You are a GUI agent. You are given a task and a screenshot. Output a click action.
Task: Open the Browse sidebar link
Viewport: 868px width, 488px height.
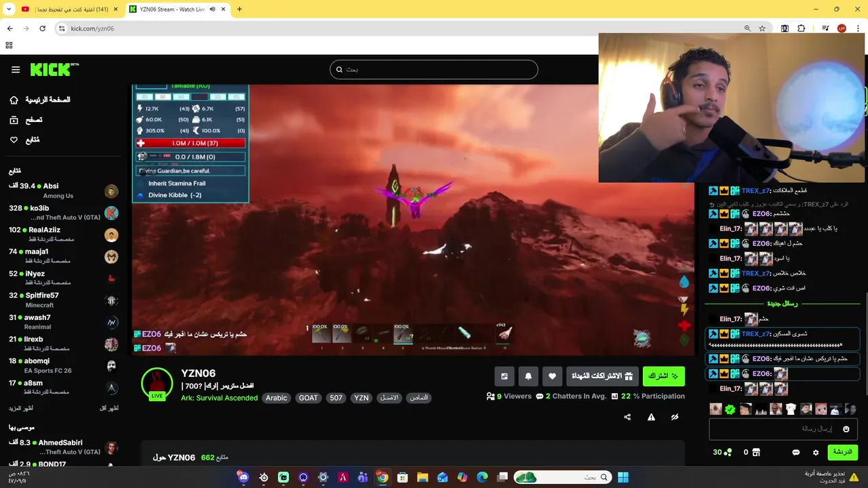pos(26,120)
